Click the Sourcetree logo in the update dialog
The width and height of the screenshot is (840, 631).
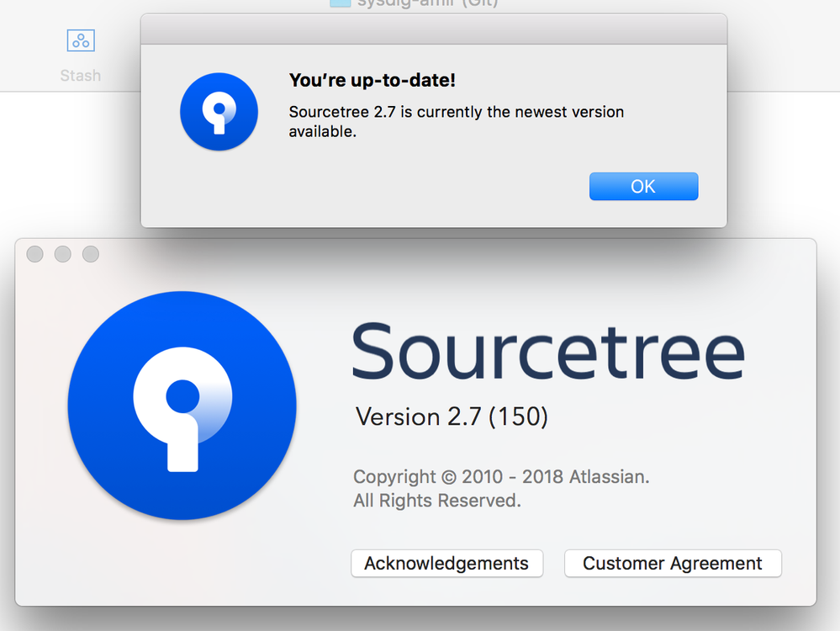coord(219,112)
